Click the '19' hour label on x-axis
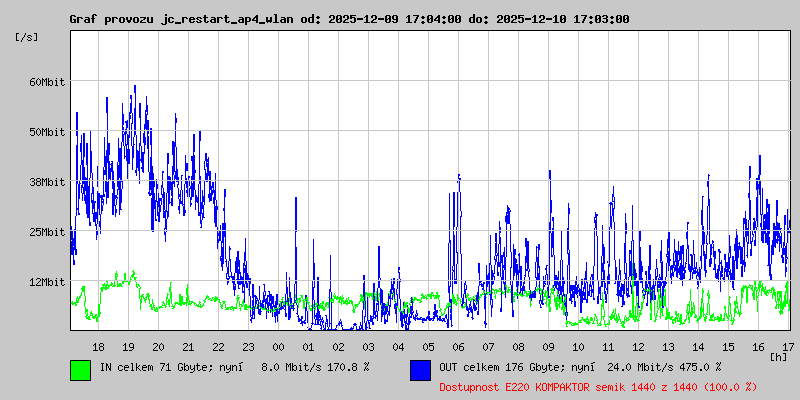Screen dimensions: 800x400 click(x=129, y=347)
